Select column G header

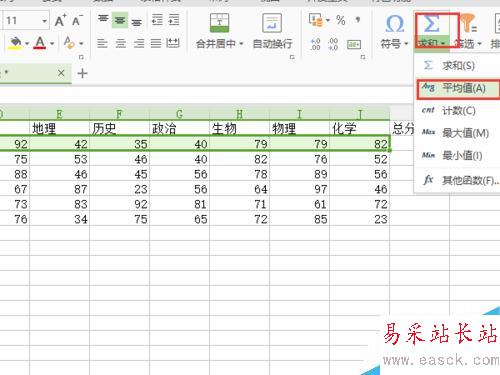coord(179,114)
